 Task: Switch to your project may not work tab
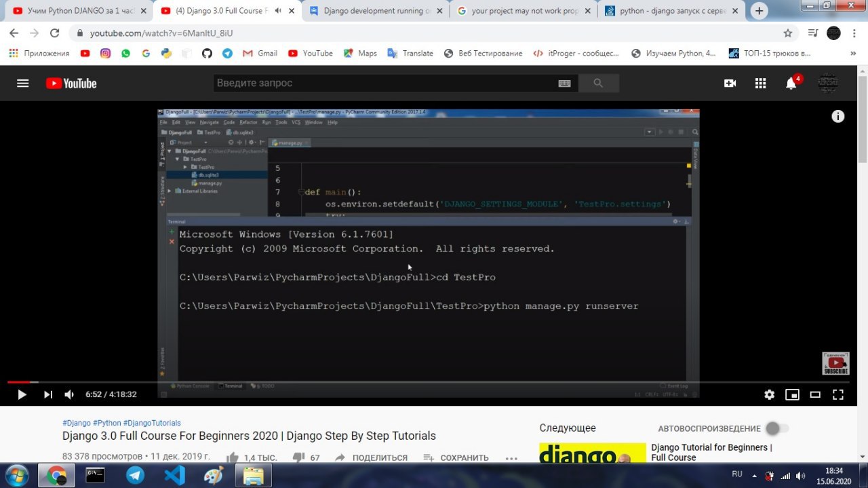pos(523,11)
